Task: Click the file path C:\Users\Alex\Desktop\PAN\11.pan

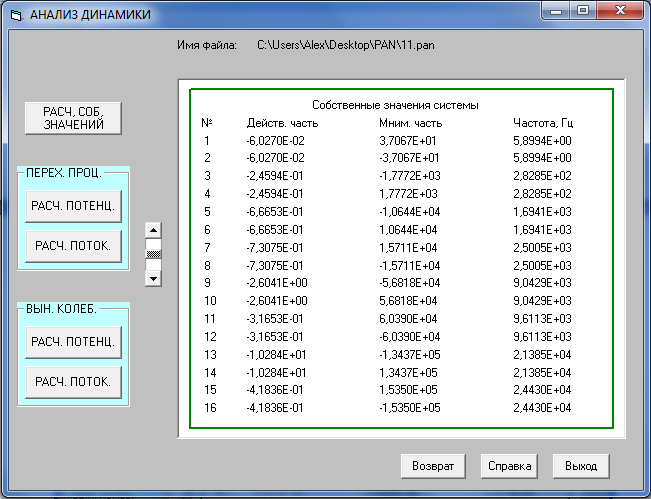Action: (346, 45)
